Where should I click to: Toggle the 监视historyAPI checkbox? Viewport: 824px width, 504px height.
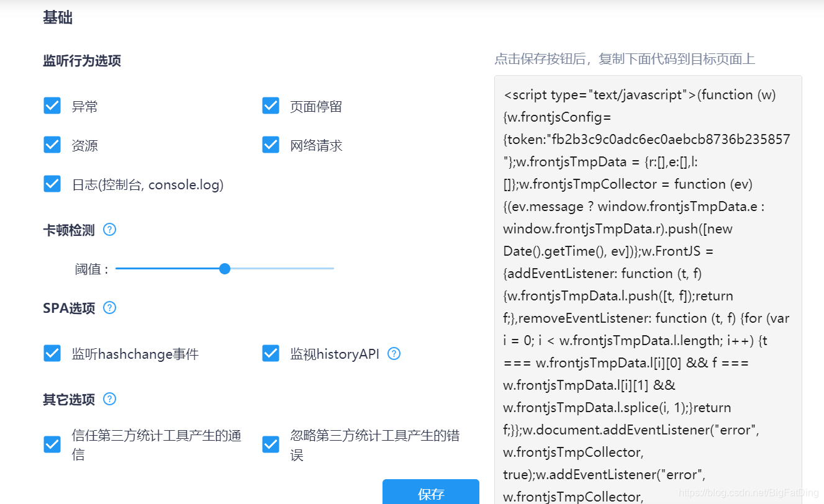click(271, 354)
